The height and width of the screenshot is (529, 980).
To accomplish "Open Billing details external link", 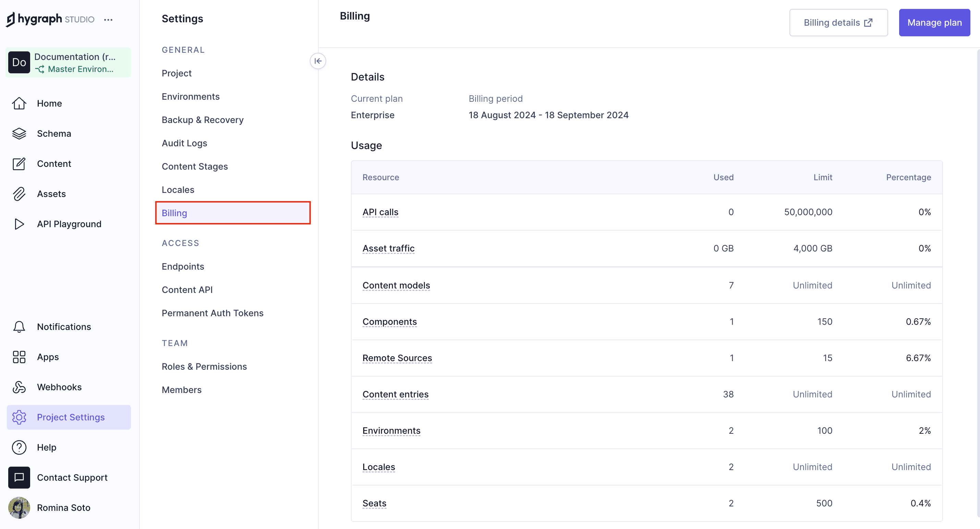I will click(838, 23).
